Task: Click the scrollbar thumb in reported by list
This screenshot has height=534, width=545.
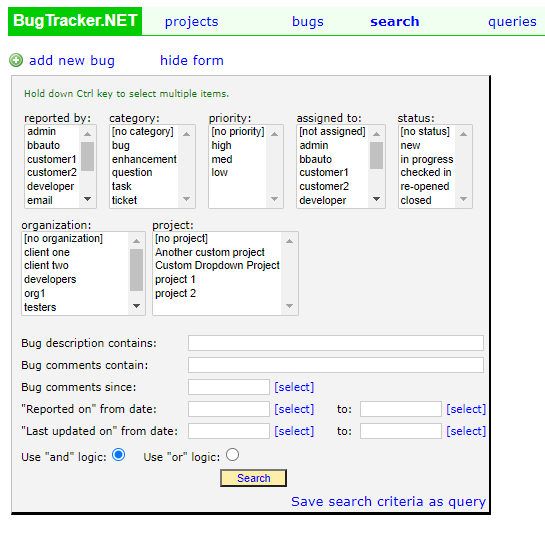Action: tap(88, 156)
